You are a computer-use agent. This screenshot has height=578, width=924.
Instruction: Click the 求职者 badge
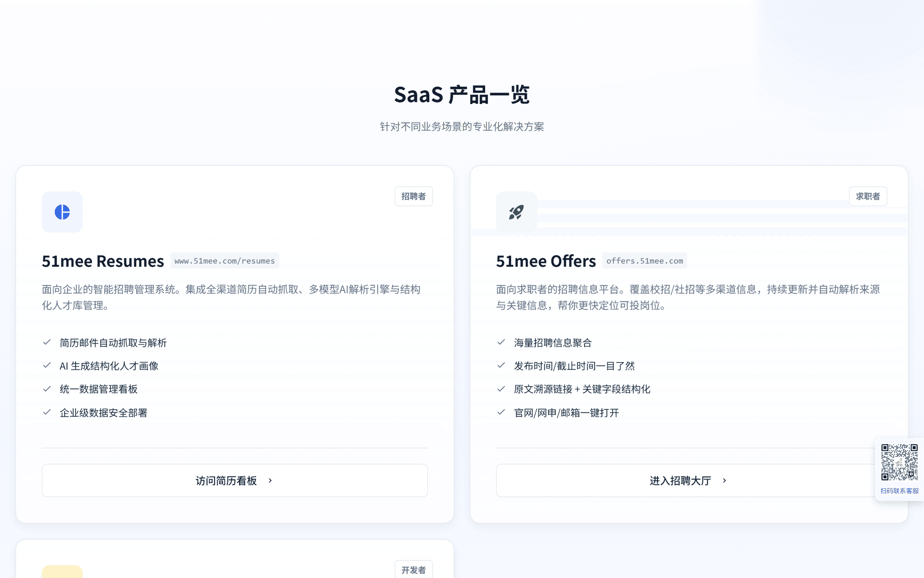[868, 197]
